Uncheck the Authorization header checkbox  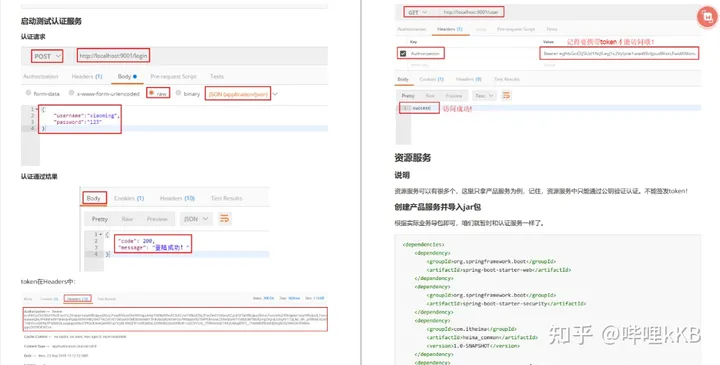point(403,54)
